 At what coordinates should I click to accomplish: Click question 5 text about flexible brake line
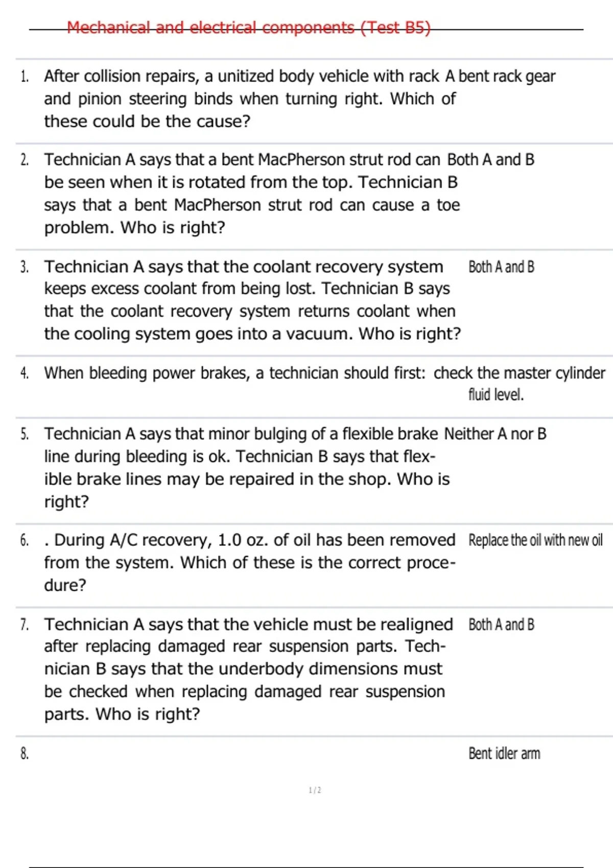(240, 467)
